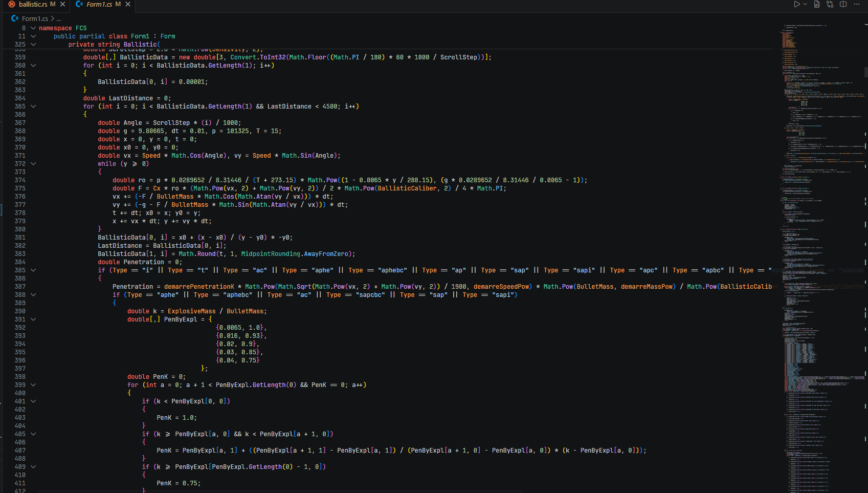Fold the for loop at line 365
This screenshot has height=493, width=868.
click(33, 106)
